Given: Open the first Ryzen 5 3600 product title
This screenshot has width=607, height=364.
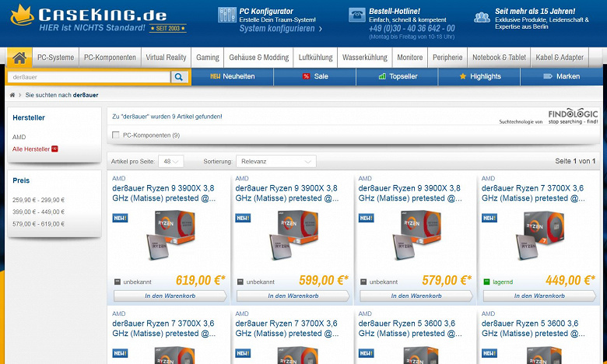Looking at the screenshot, I should point(410,328).
